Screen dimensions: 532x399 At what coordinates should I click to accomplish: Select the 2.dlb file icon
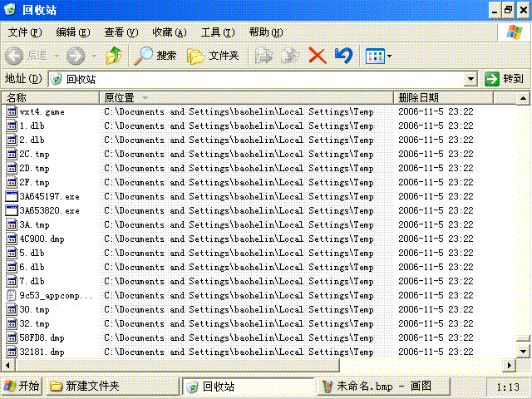coord(12,140)
